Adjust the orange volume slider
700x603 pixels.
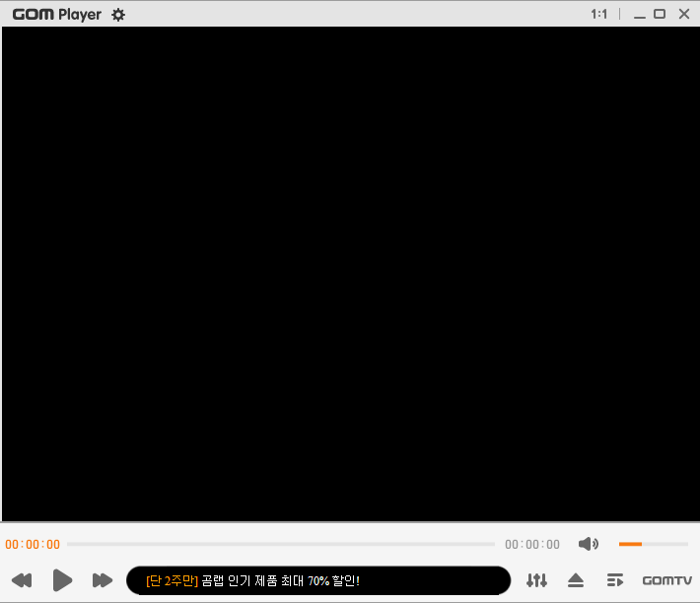654,544
